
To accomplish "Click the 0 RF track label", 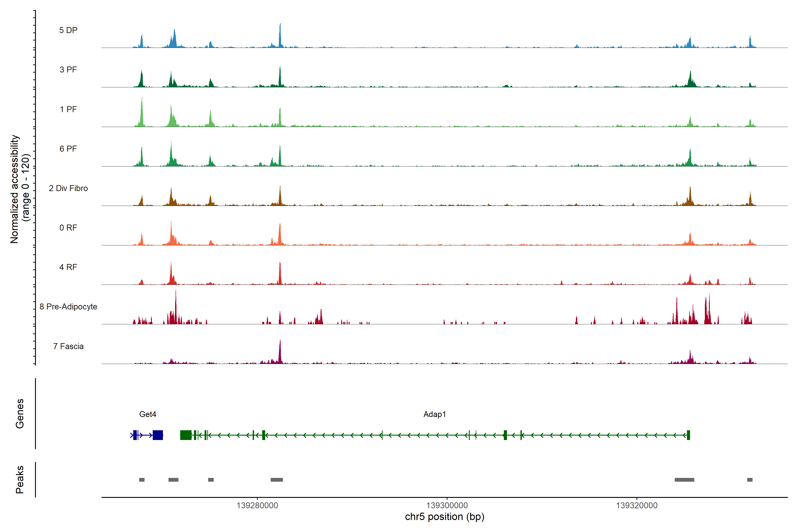I will click(x=68, y=228).
